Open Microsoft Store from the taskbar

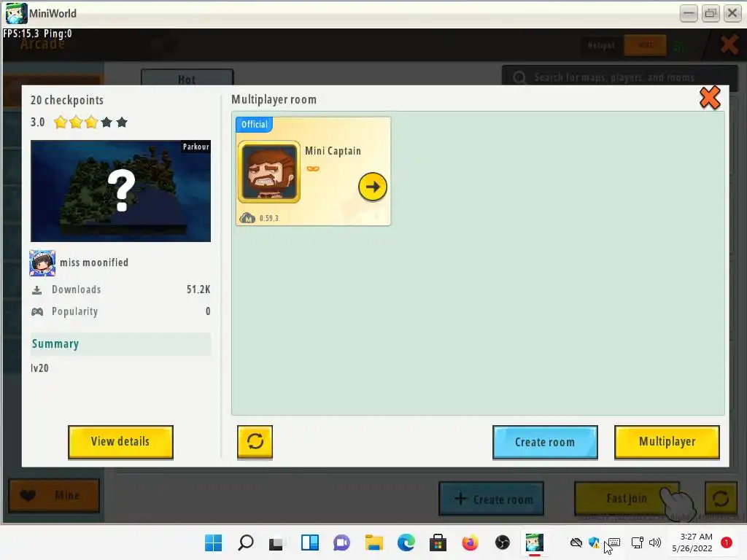click(x=438, y=542)
